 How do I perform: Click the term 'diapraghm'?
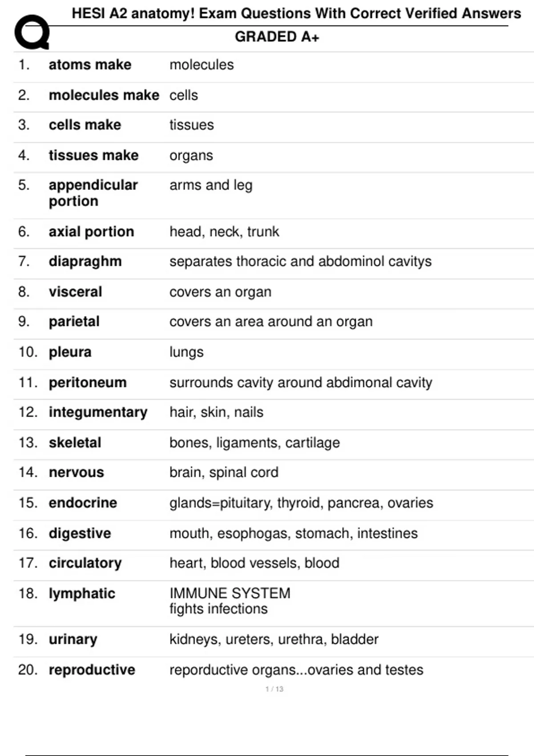tap(85, 261)
